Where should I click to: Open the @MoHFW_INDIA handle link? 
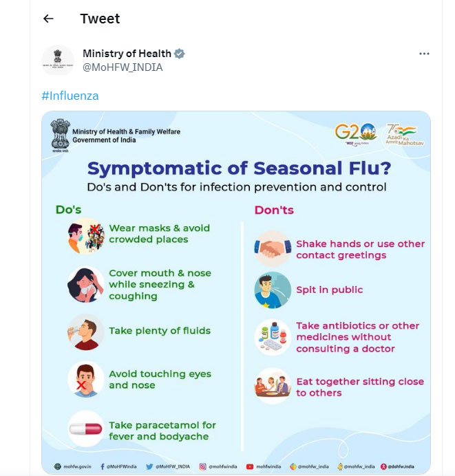[123, 67]
